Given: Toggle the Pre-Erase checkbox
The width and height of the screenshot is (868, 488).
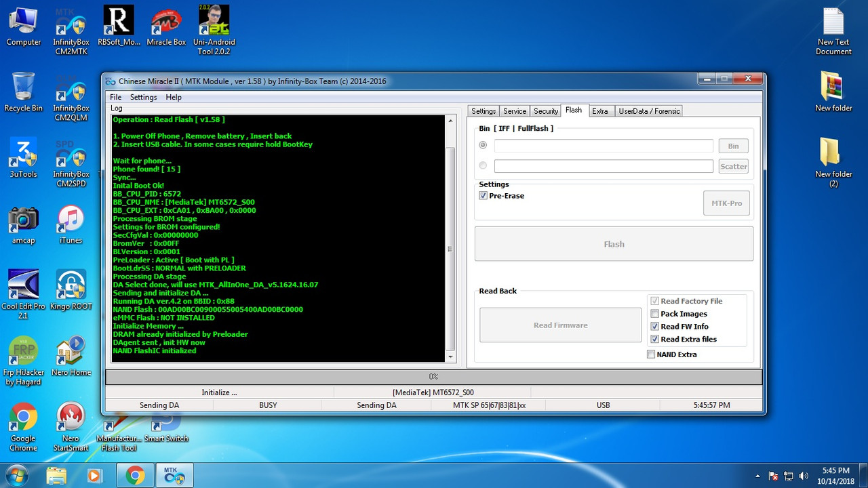Looking at the screenshot, I should [502, 196].
